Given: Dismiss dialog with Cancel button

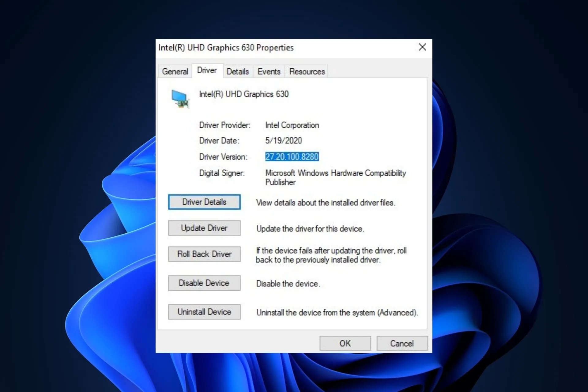Looking at the screenshot, I should click(x=402, y=343).
